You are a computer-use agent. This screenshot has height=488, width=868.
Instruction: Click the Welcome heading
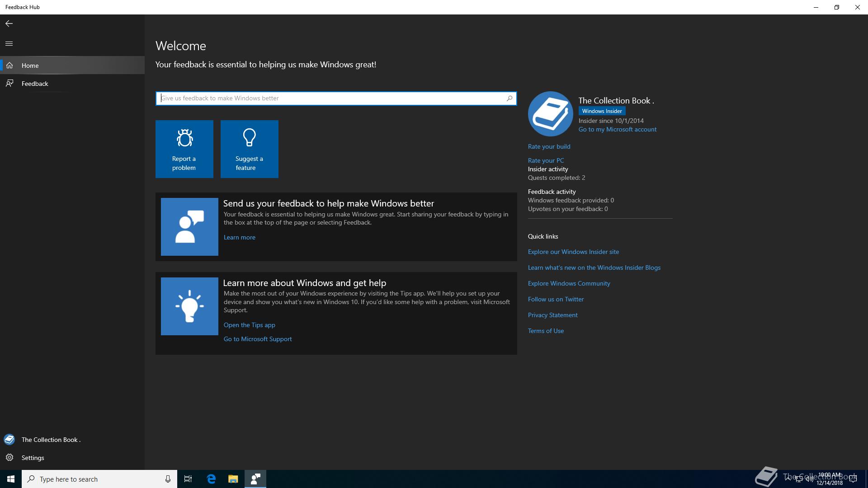(181, 46)
